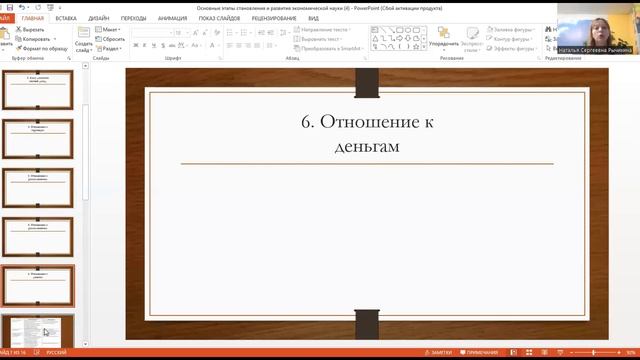Toggle underline Ч formatting

tap(154, 45)
